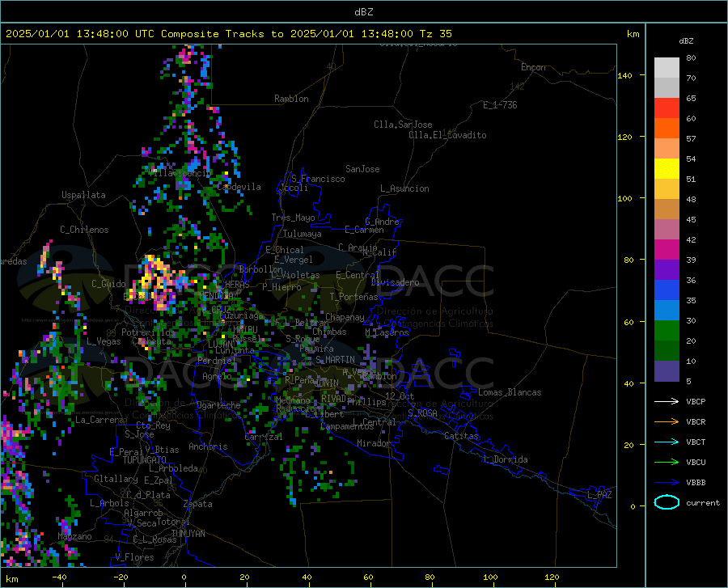Screen dimensions: 728x588
Task: Click the -40 tick on bottom axis
Action: point(59,577)
